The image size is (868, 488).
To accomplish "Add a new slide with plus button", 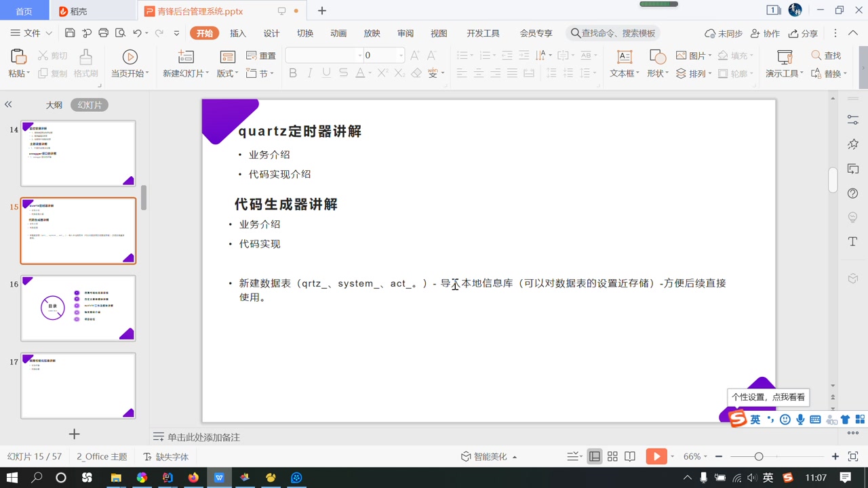I will click(75, 434).
